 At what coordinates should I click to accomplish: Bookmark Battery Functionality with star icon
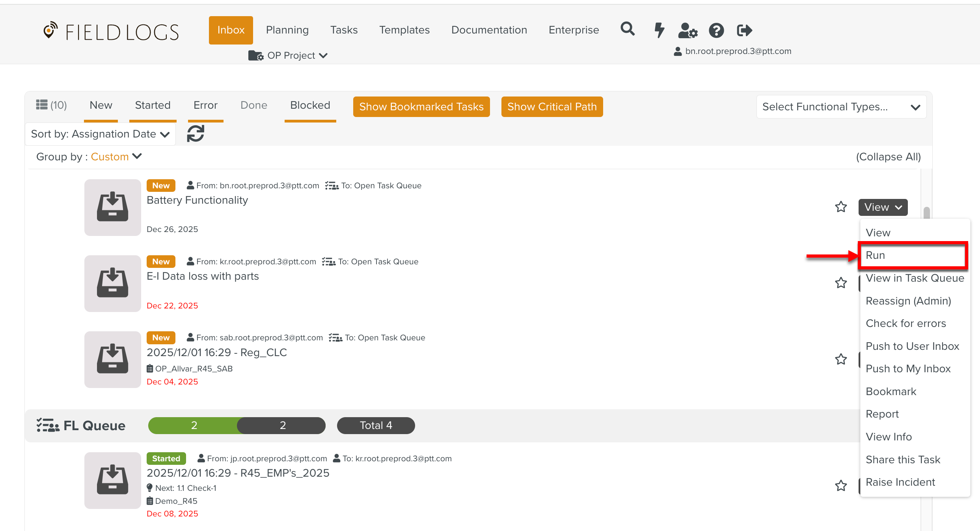tap(841, 207)
